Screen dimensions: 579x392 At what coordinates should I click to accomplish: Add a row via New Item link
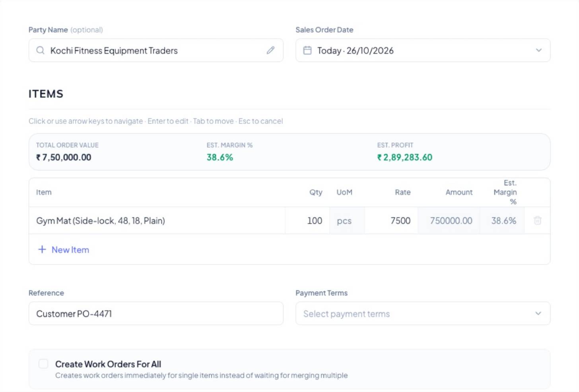[70, 250]
